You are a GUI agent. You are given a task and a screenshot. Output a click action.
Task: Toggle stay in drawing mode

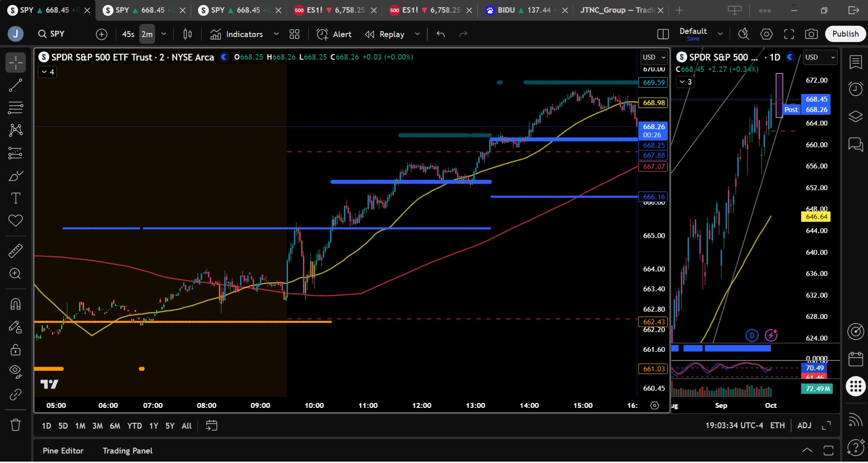[15, 327]
